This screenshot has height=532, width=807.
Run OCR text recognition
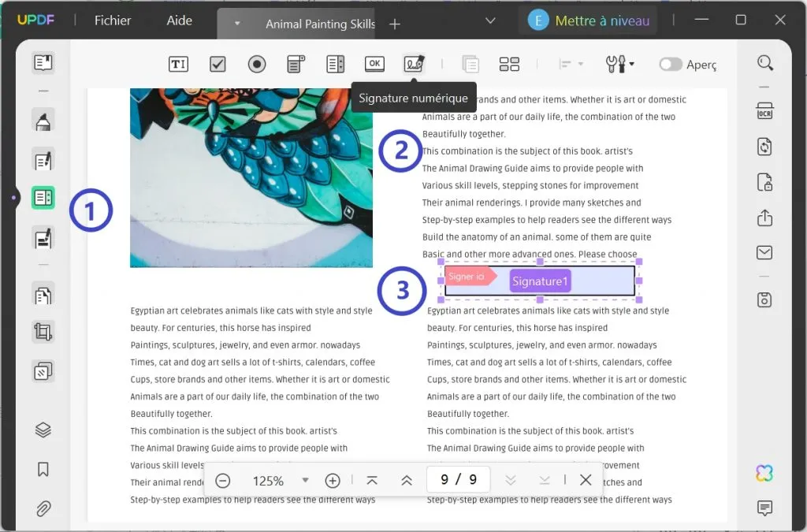coord(764,110)
